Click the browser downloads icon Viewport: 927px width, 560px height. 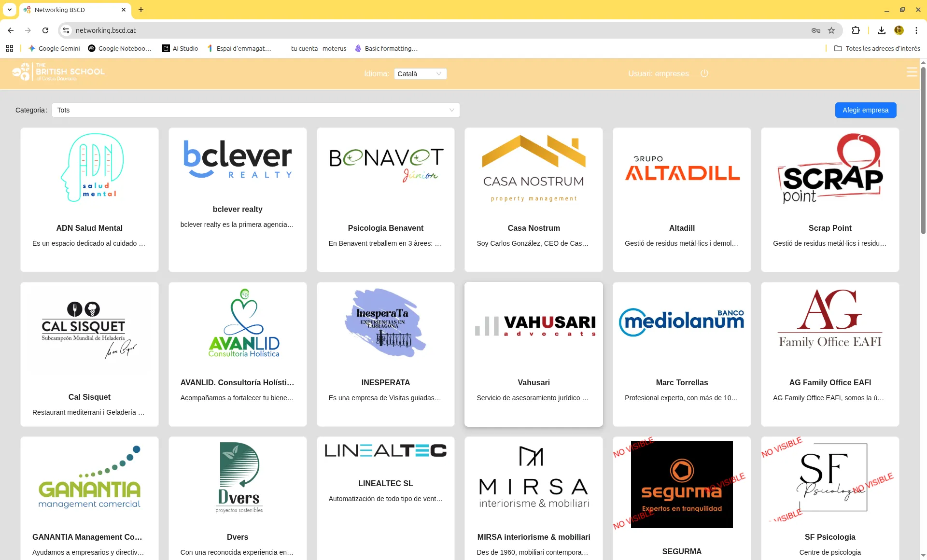[881, 30]
